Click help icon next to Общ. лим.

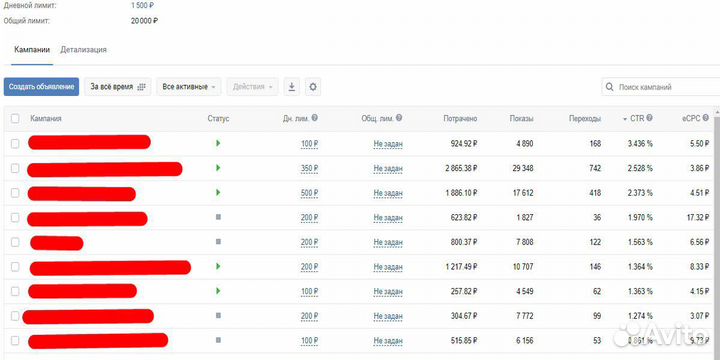(x=399, y=118)
